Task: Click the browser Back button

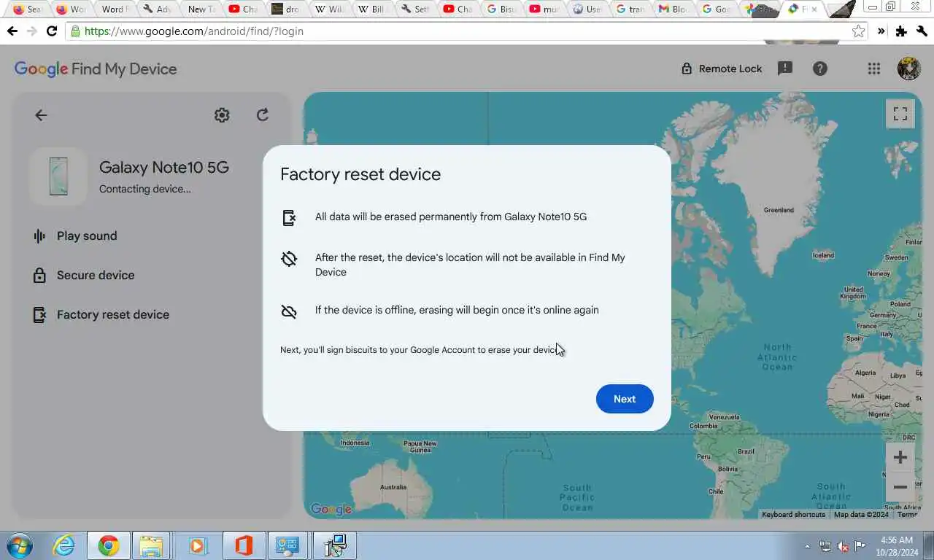Action: coord(12,31)
